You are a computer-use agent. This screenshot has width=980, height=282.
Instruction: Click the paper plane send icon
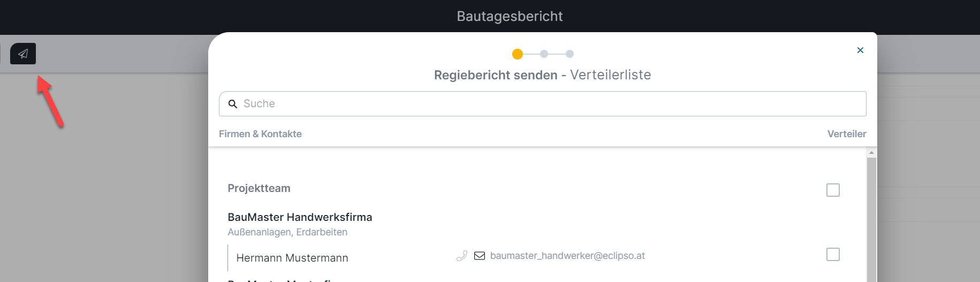pos(23,54)
